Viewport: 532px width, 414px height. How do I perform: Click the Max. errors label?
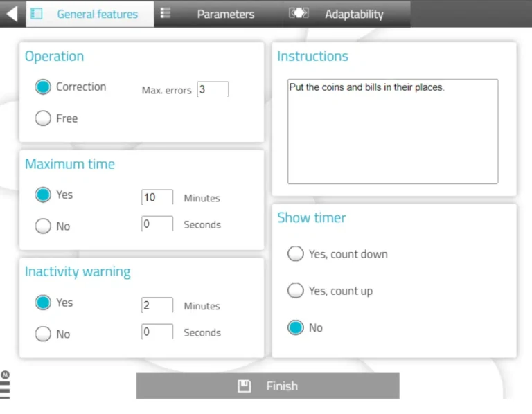click(166, 91)
